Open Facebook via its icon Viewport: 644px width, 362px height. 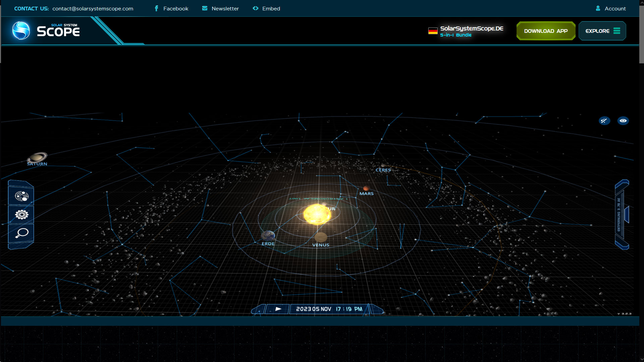pyautogui.click(x=156, y=8)
